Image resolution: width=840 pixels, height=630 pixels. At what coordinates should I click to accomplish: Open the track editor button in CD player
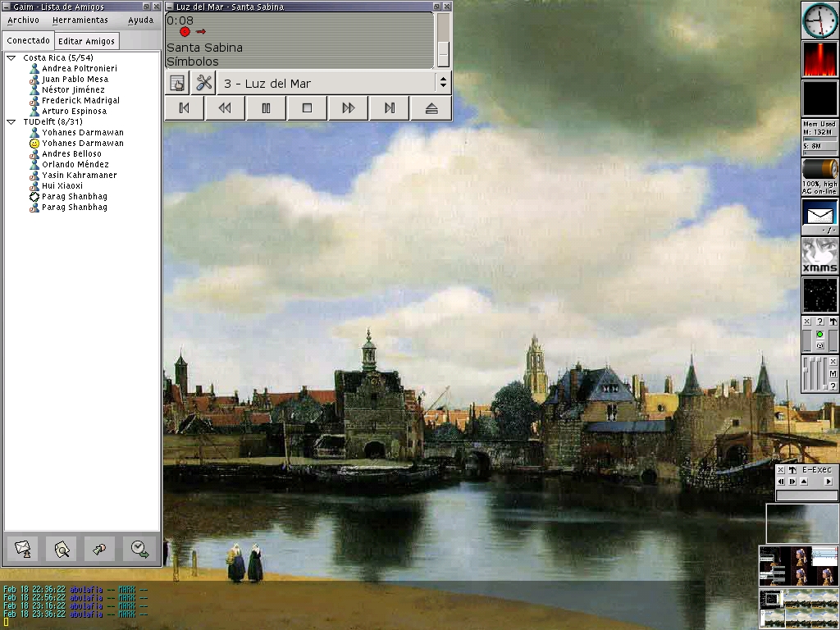tap(177, 83)
